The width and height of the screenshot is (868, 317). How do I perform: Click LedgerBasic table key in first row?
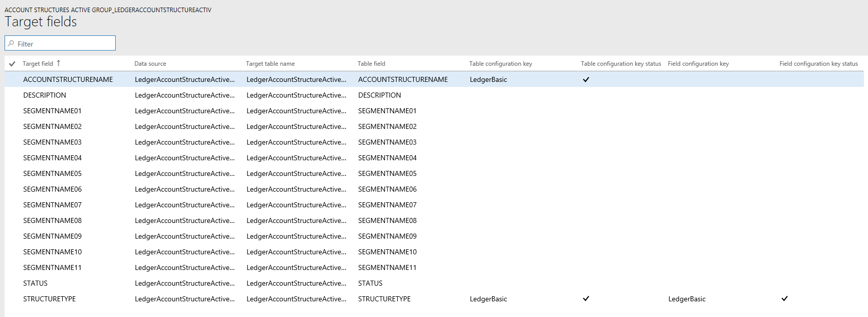488,79
